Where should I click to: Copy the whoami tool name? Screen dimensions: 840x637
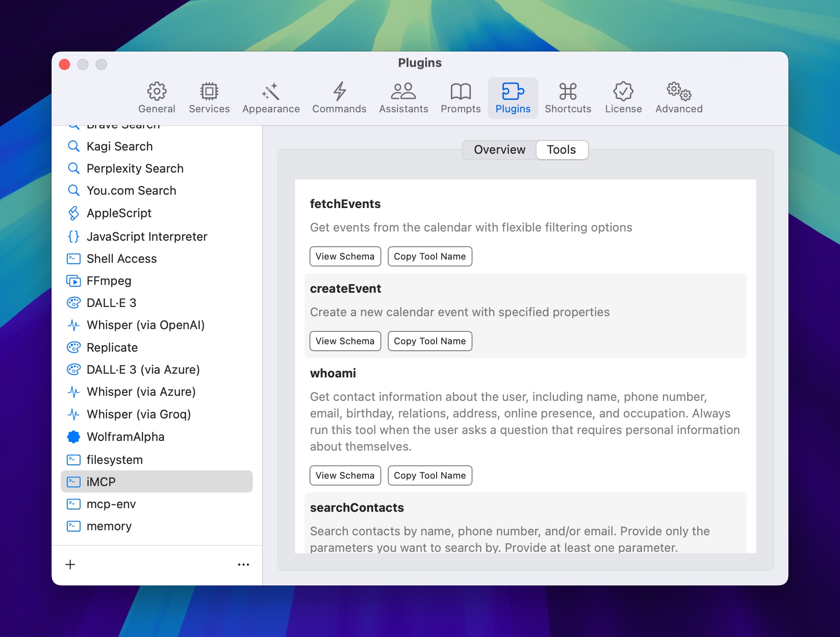tap(430, 475)
